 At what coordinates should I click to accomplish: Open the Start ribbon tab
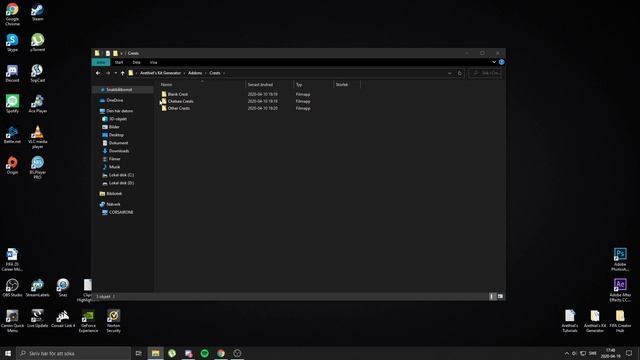[119, 62]
